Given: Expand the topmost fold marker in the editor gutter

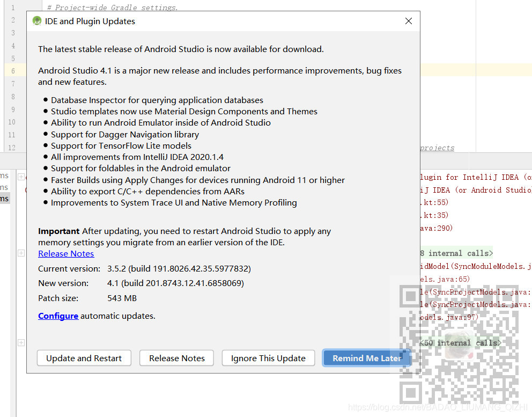Looking at the screenshot, I should (21, 175).
